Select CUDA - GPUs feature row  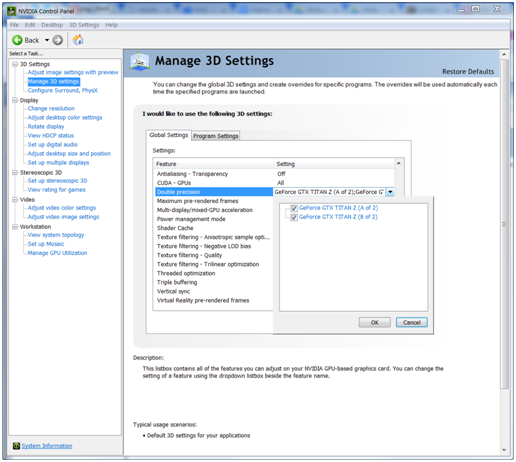click(x=275, y=183)
